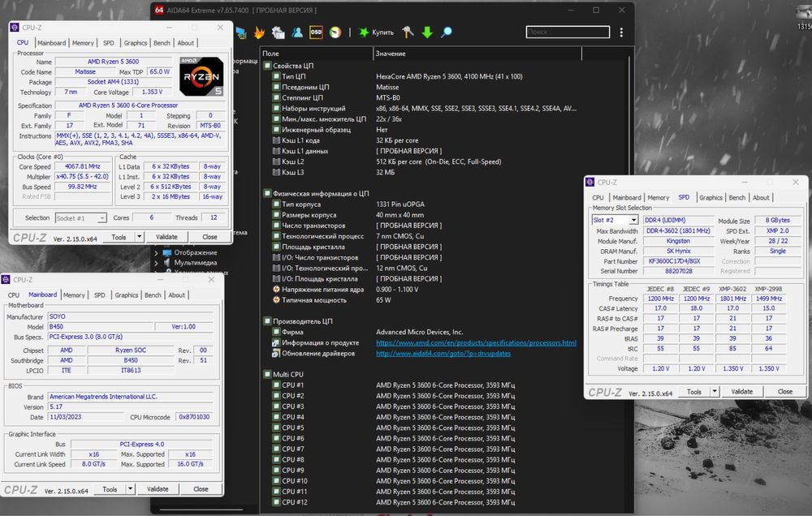
Task: Click the Part Number KF3600C17D4/8GX field
Action: tap(678, 261)
